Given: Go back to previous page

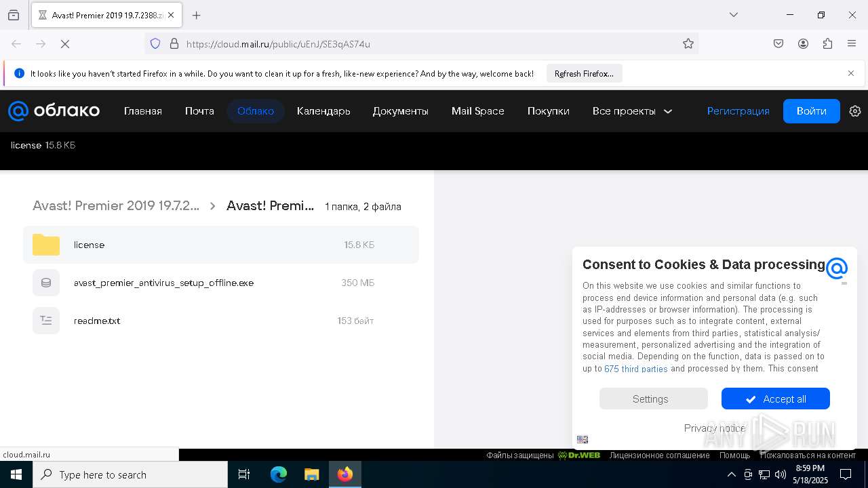Looking at the screenshot, I should (x=16, y=44).
